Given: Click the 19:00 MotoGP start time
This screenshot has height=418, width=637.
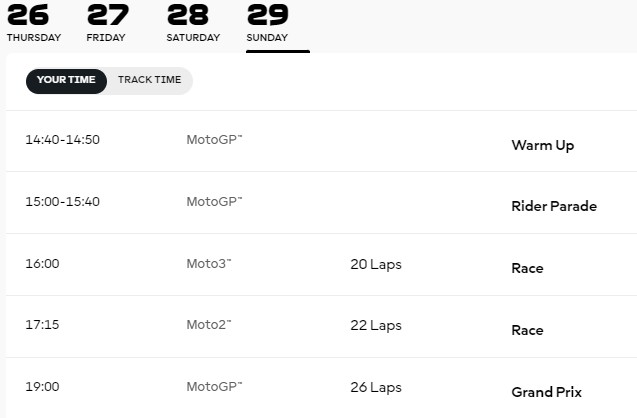Looking at the screenshot, I should point(42,386).
